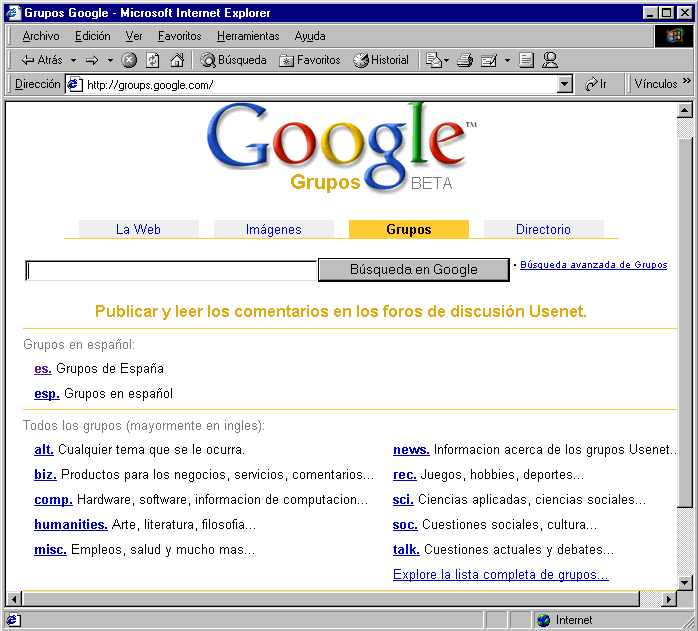Screen dimensions: 698x631
Task: Open the comp. groups link
Action: (53, 500)
